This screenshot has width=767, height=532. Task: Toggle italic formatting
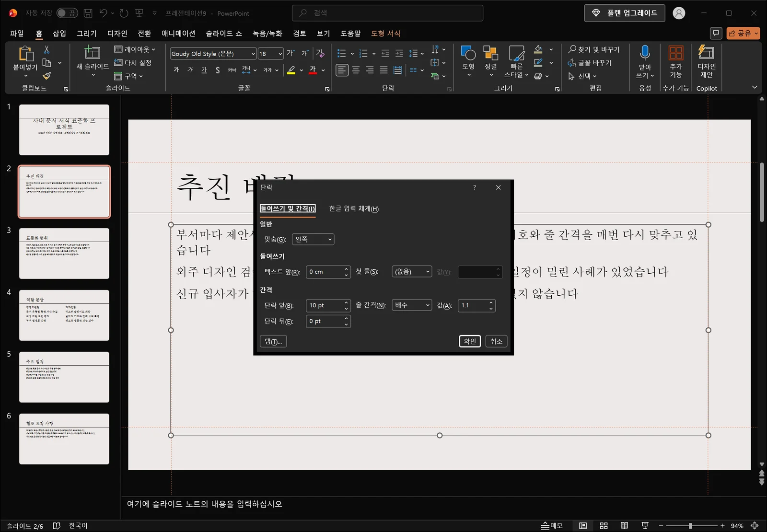tap(190, 70)
